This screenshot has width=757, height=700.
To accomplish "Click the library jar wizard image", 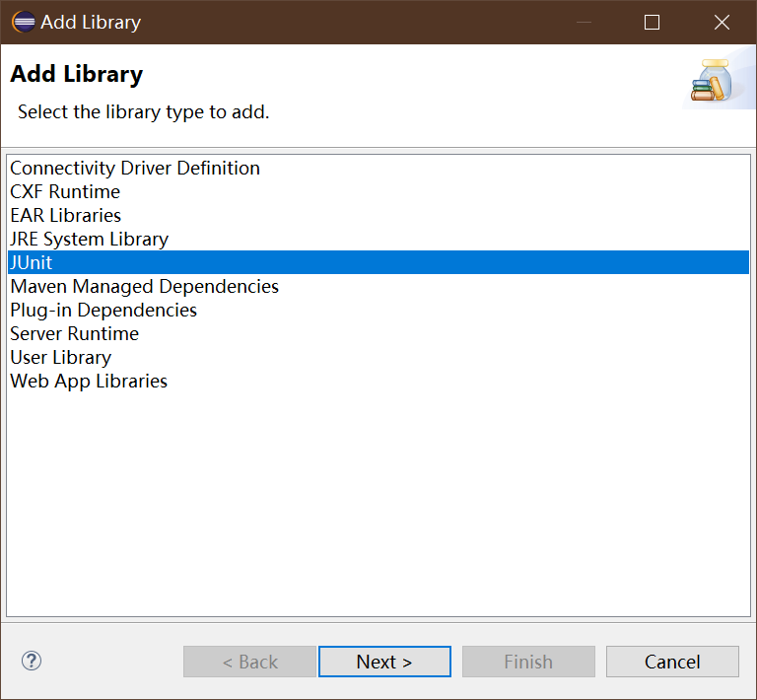I will 710,82.
